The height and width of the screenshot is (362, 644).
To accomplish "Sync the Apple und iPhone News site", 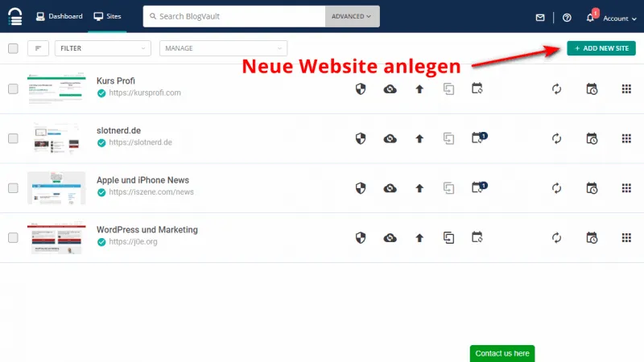I will pos(556,188).
